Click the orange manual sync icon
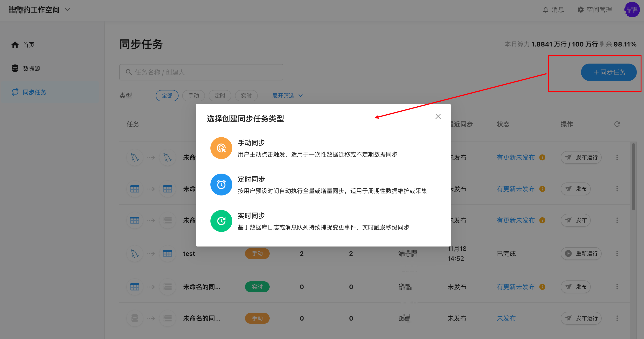This screenshot has width=644, height=339. point(221,148)
